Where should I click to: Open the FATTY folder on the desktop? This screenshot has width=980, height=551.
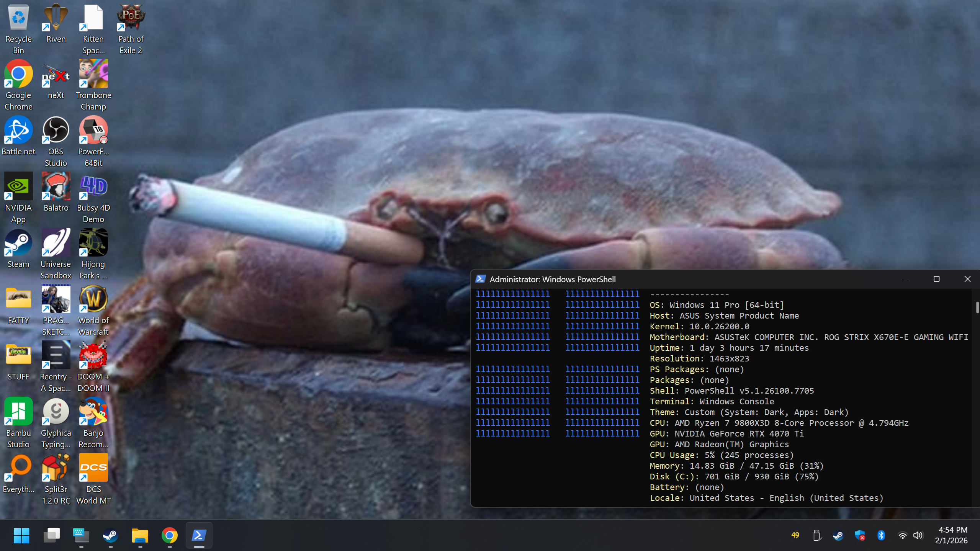(18, 299)
